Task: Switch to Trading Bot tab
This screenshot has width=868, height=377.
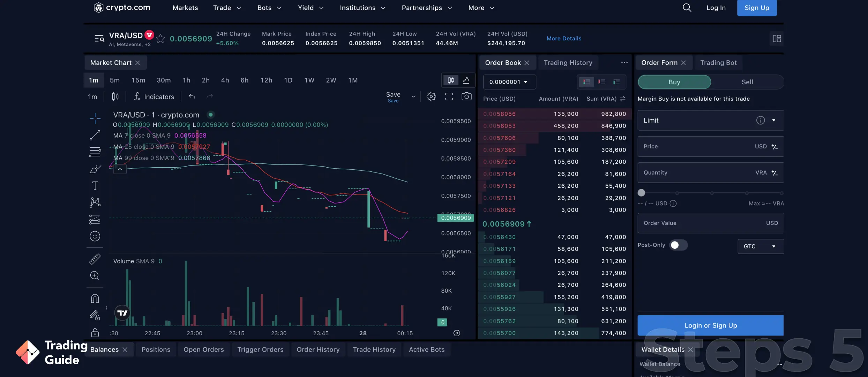Action: [718, 63]
